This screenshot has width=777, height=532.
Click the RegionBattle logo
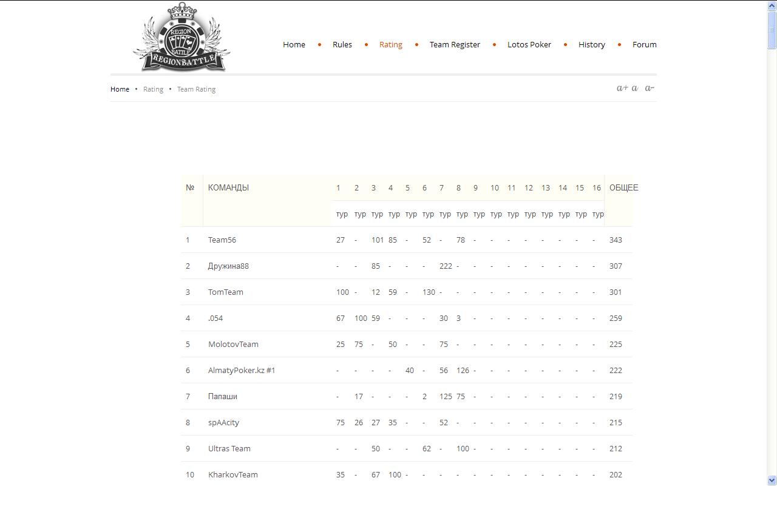pos(182,39)
